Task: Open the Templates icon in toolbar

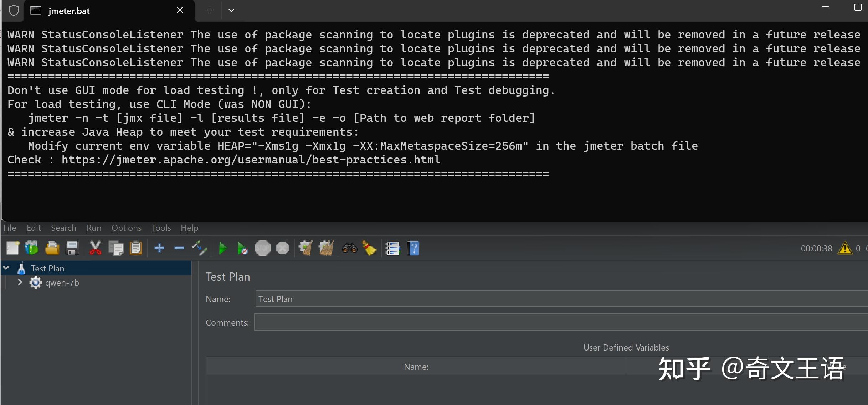Action: 32,248
